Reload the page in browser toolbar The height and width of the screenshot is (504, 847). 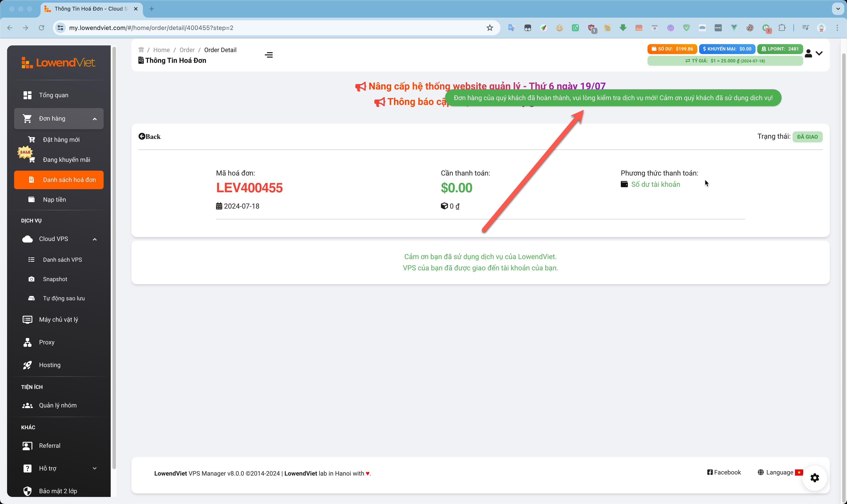(41, 28)
